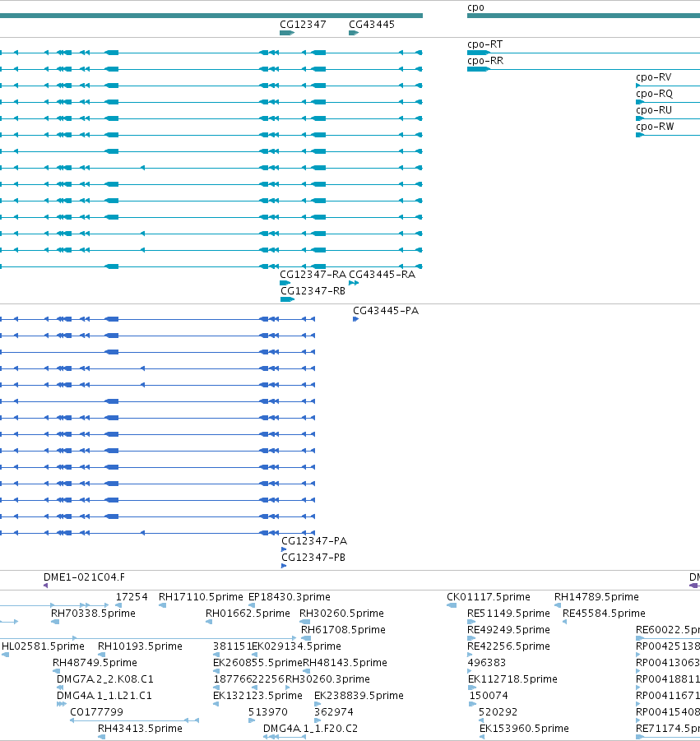Select the RH30260.5prime EST label
The image size is (700, 741).
coord(341,614)
